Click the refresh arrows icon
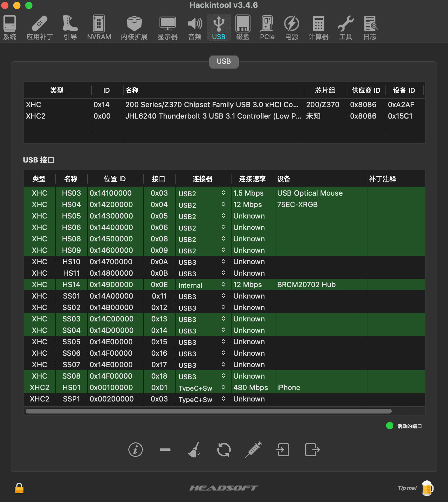Image resolution: width=448 pixels, height=502 pixels. point(224,450)
